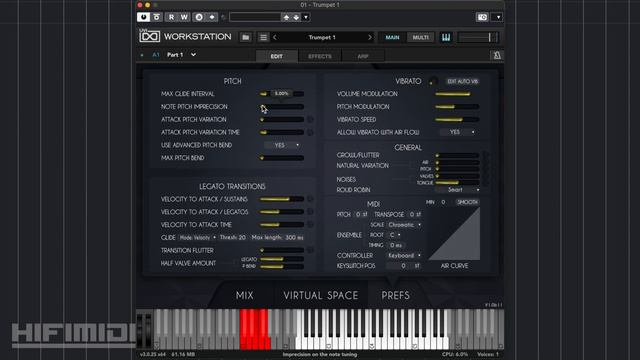640x360 pixels.
Task: Click the round circular icon after W
Action: 199,17
